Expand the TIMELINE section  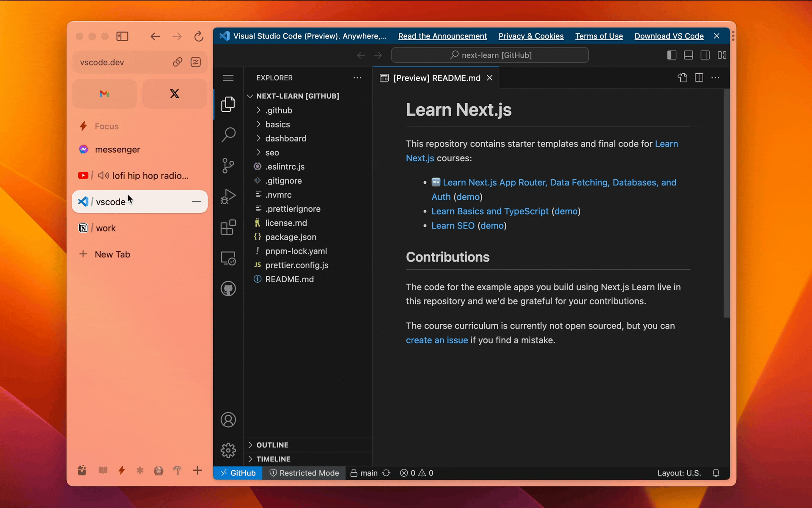(x=307, y=459)
